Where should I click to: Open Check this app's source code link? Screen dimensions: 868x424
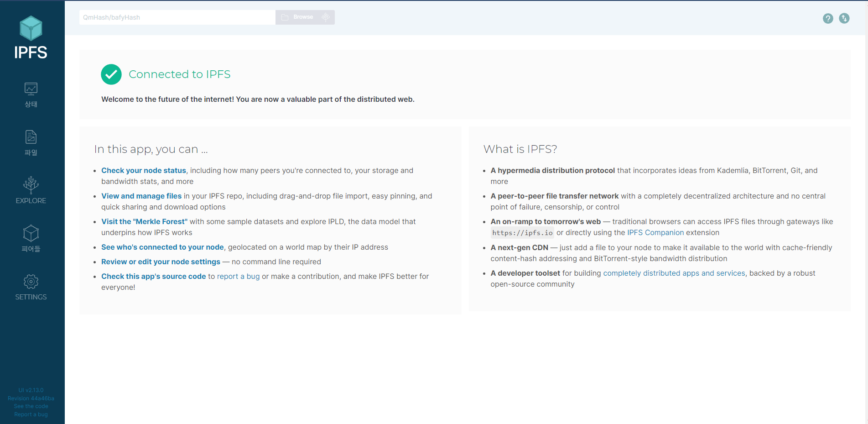pos(154,276)
